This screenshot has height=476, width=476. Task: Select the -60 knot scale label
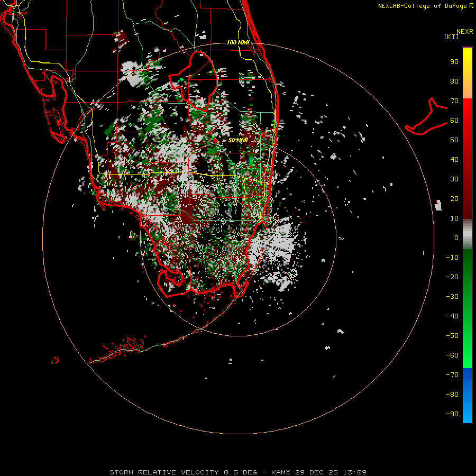point(452,355)
